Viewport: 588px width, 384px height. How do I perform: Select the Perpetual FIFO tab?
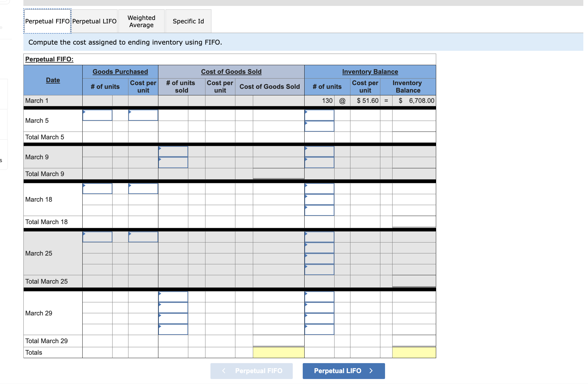tap(47, 21)
